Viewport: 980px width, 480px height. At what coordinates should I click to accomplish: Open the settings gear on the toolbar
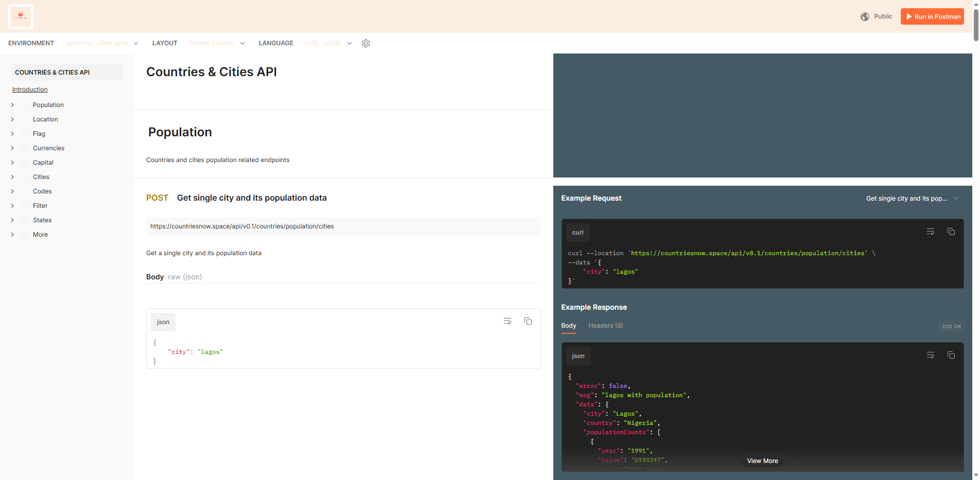pyautogui.click(x=366, y=43)
